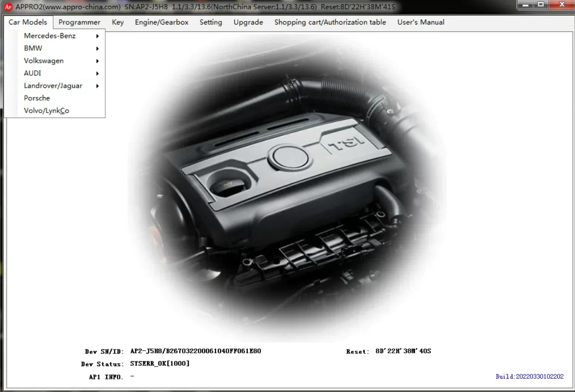Screen dimensions: 575x392
Task: Click the Reset countdown value 8D'22H'38M'40S
Action: coord(403,351)
